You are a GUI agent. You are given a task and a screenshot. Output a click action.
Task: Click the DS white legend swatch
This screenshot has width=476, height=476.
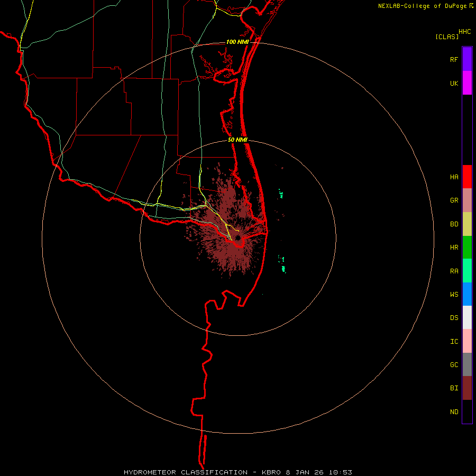click(x=467, y=317)
